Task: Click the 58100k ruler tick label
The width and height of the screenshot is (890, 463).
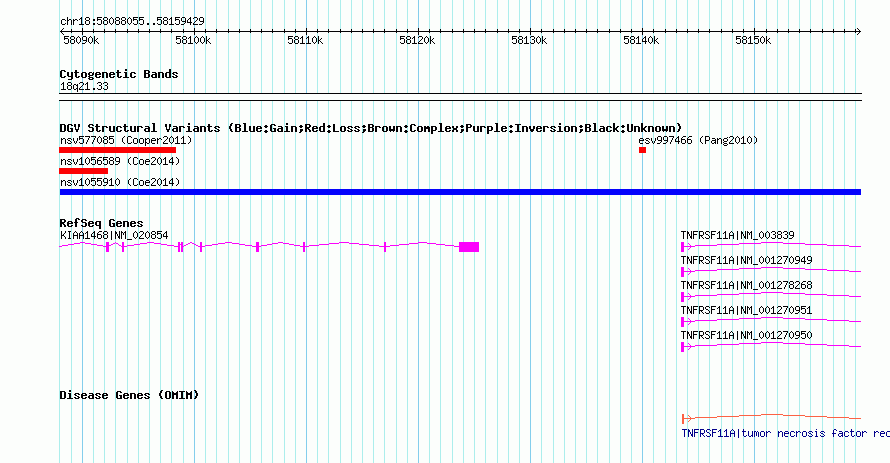Action: coord(193,40)
